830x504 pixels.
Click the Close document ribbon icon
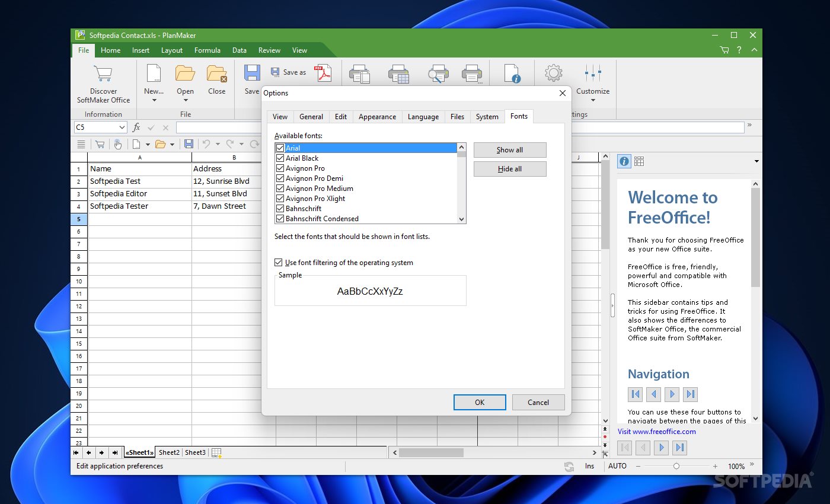coord(217,74)
